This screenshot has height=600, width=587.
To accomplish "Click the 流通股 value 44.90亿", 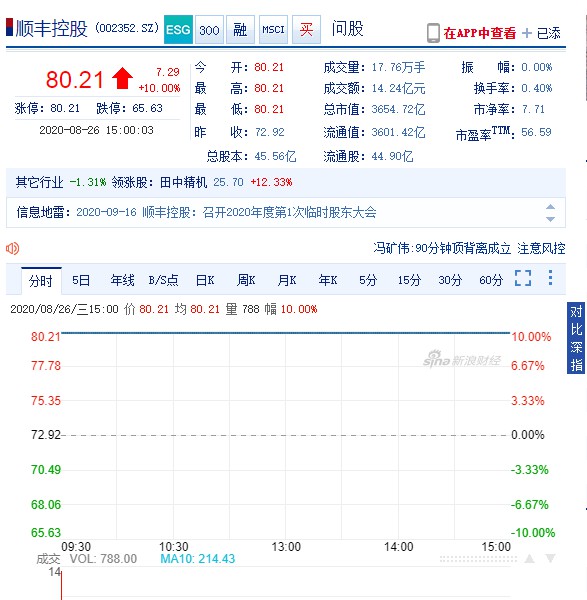I will [393, 156].
